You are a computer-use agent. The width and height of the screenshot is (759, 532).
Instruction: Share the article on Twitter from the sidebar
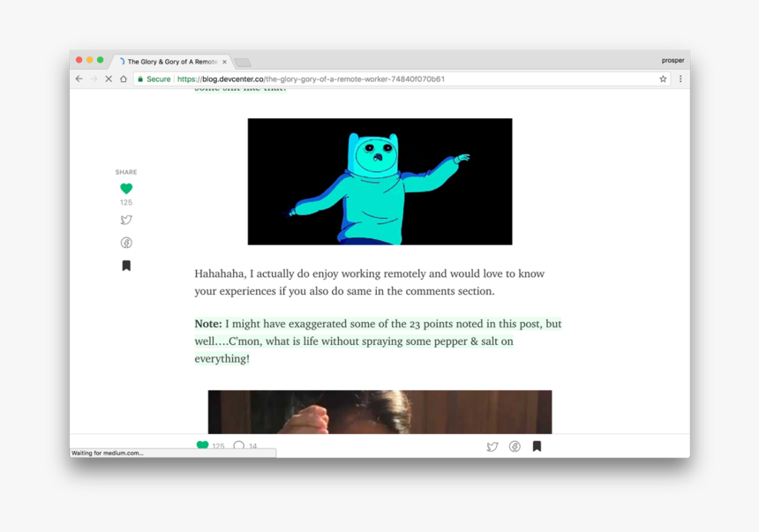point(126,219)
